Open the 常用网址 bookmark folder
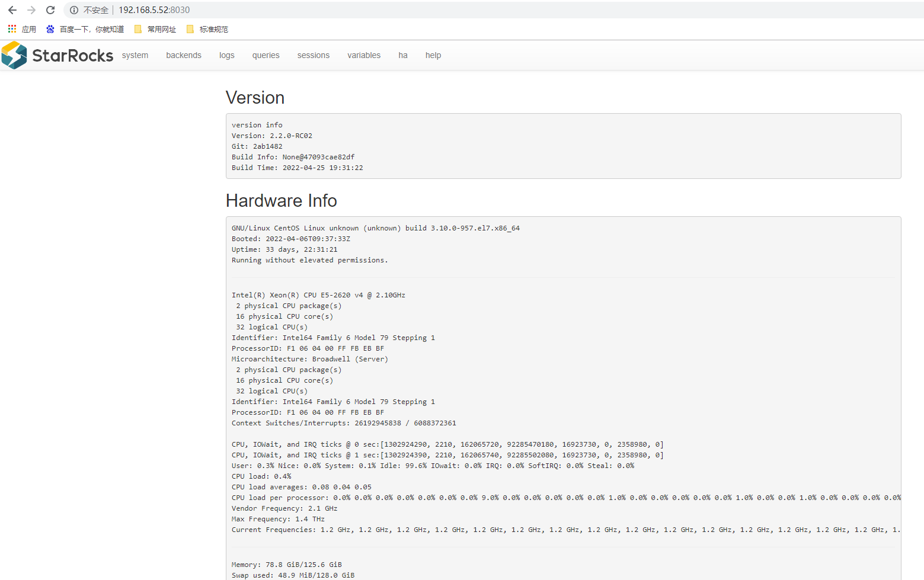The height and width of the screenshot is (580, 924). (x=155, y=29)
